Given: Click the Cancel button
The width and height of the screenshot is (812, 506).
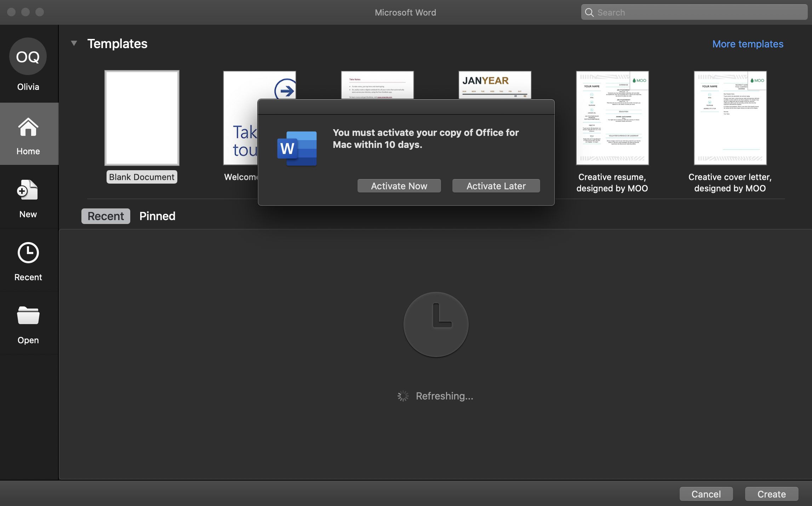Looking at the screenshot, I should coord(706,494).
